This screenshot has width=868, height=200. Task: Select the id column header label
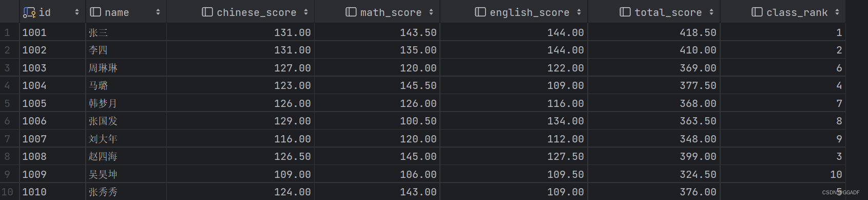45,12
